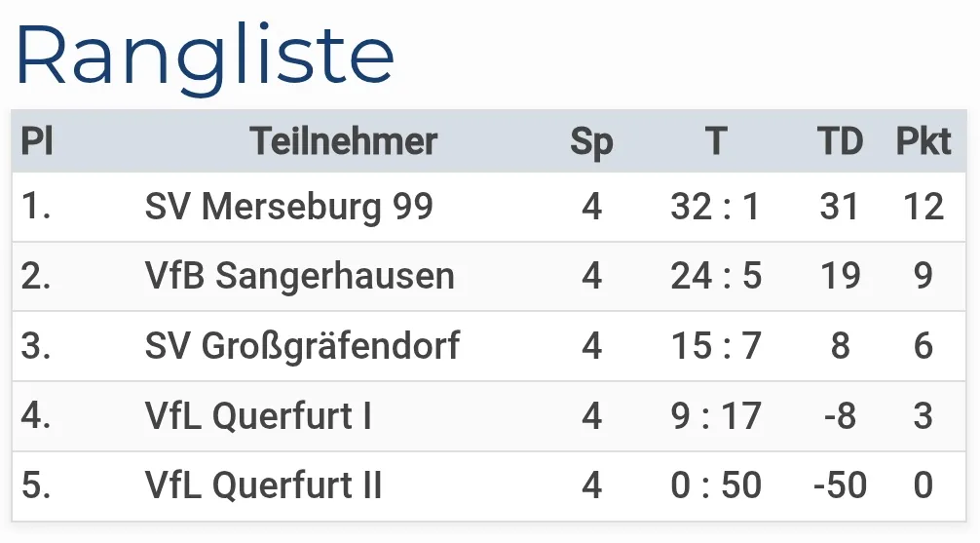Open team SV Merseburg 99
Viewport: 980px width, 543px height.
pos(289,207)
